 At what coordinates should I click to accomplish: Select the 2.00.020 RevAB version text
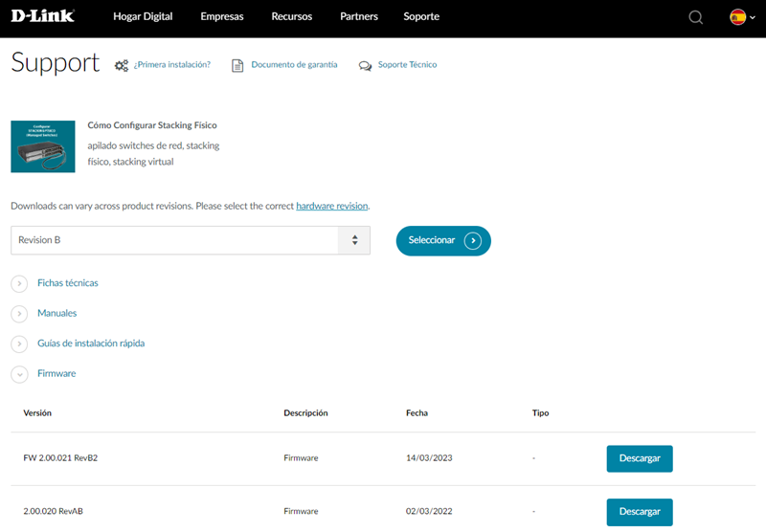(x=54, y=511)
